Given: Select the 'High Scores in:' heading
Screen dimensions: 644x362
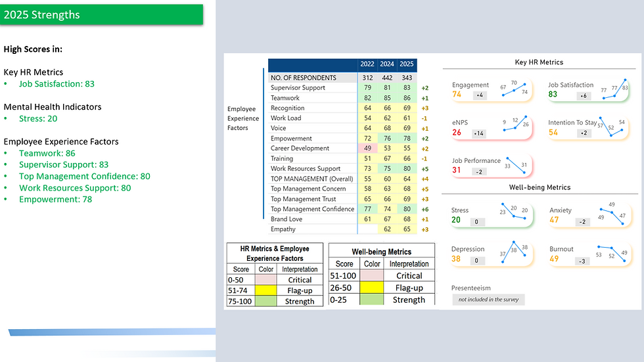Looking at the screenshot, I should (33, 49).
